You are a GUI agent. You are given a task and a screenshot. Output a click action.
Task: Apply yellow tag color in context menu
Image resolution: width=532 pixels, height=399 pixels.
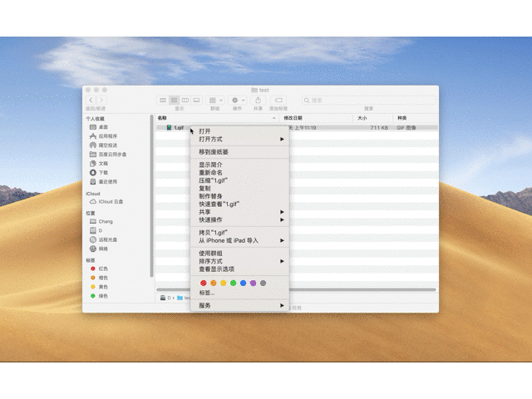(x=224, y=283)
